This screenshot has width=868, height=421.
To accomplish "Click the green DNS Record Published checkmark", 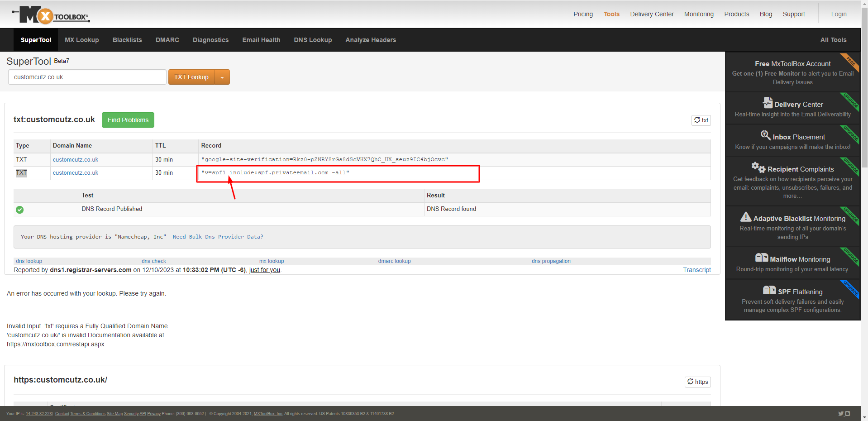I will (19, 210).
